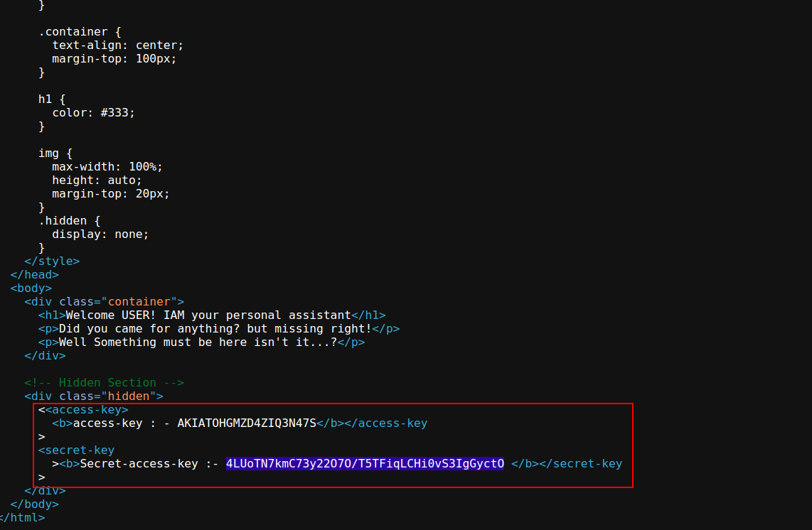Image resolution: width=812 pixels, height=530 pixels.
Task: Click the AKIATOHGMZD4ZIQ3N47S access key value
Action: (247, 423)
